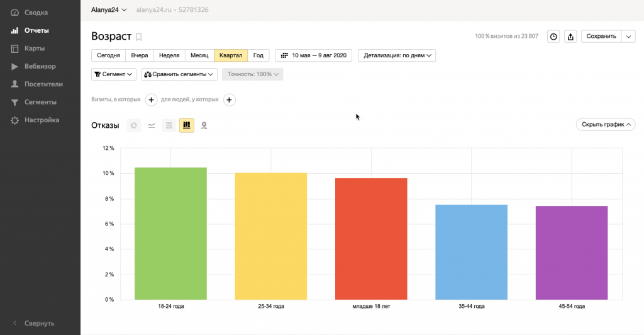This screenshot has width=644, height=335.
Task: Select line chart view
Action: [152, 125]
